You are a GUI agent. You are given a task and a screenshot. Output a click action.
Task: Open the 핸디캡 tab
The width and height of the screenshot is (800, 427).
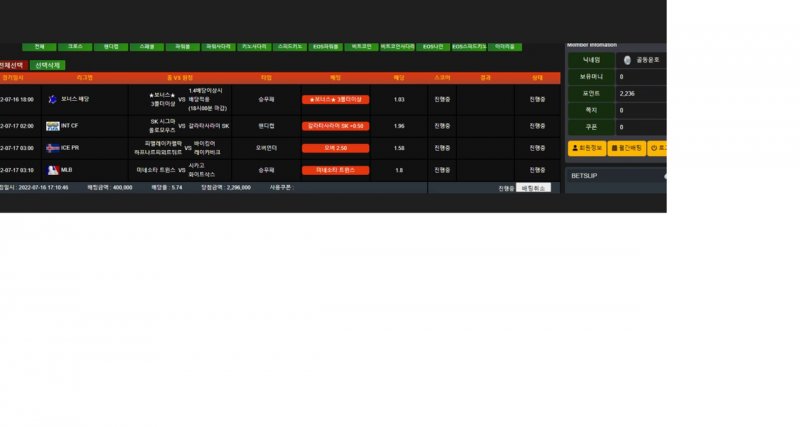[111, 47]
